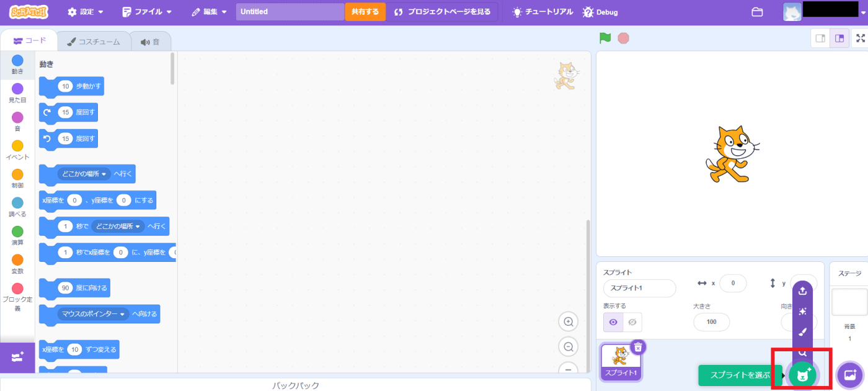The height and width of the screenshot is (391, 868).
Task: Click the Untitled project title field
Action: (x=290, y=12)
